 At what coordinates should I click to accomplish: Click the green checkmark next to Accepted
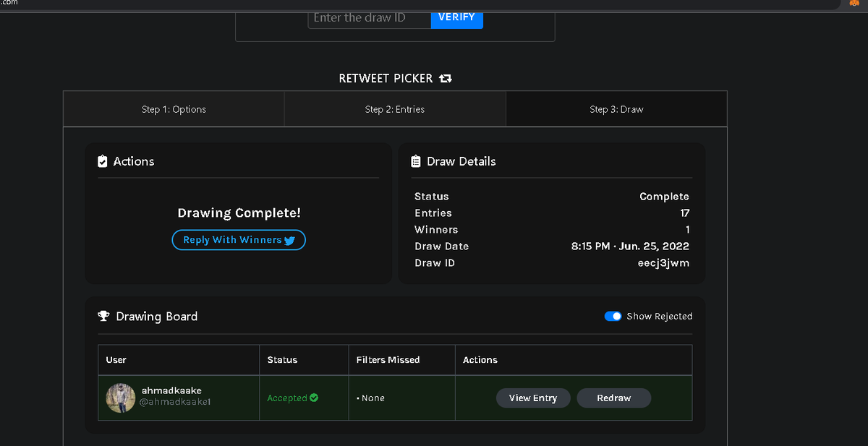click(x=312, y=398)
